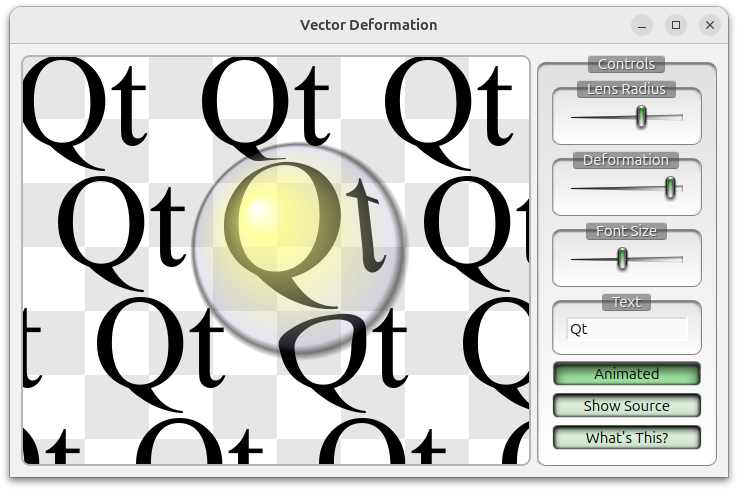
Task: Click the Lens Radius group label
Action: 627,89
